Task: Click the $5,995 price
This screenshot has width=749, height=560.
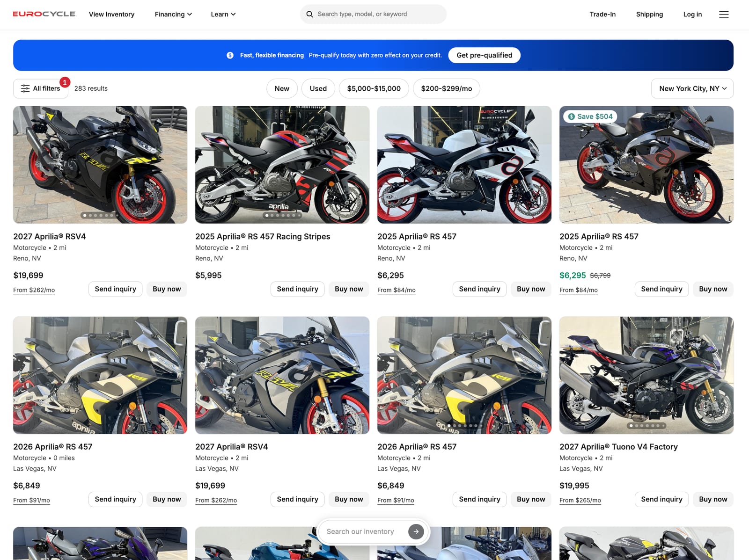Action: pos(208,276)
